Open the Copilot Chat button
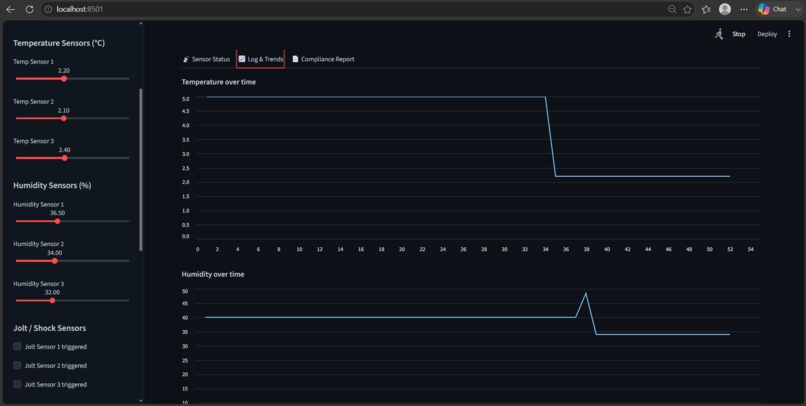The width and height of the screenshot is (806, 406). point(772,9)
